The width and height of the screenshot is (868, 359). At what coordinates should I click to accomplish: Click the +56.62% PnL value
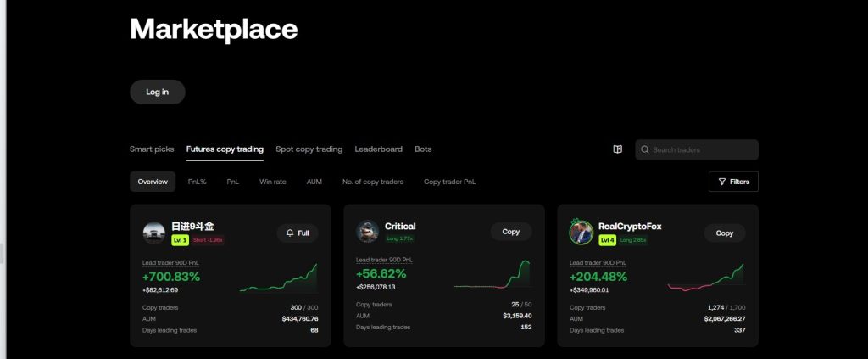point(381,273)
